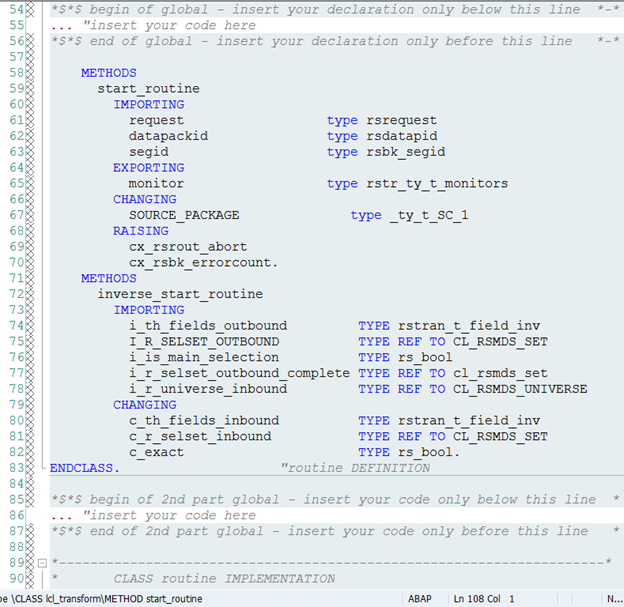Click the rsdatapid type name
This screenshot has height=607, width=624.
(x=402, y=136)
